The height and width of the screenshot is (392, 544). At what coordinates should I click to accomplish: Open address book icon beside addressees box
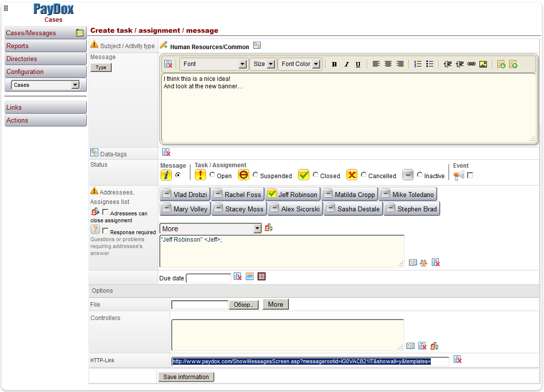click(412, 262)
